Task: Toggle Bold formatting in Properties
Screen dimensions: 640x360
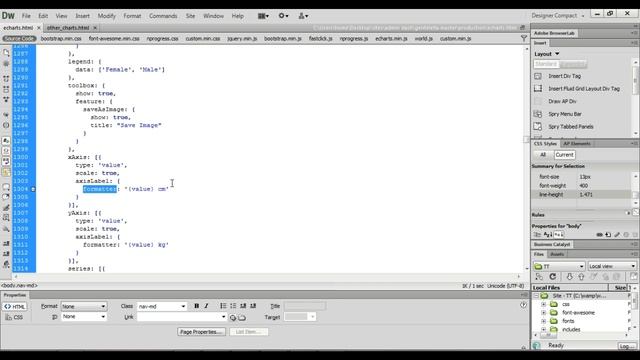Action: [x=197, y=306]
